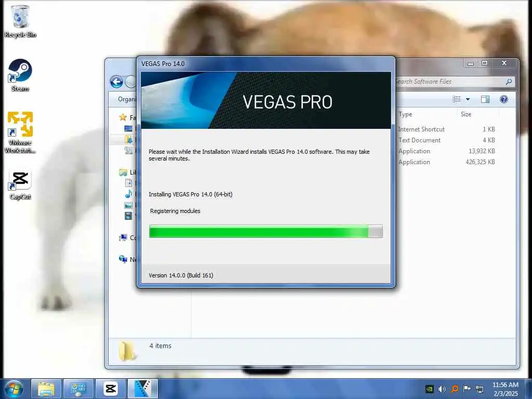532x399 pixels.
Task: Toggle the Explorer preview pane button
Action: tap(485, 99)
